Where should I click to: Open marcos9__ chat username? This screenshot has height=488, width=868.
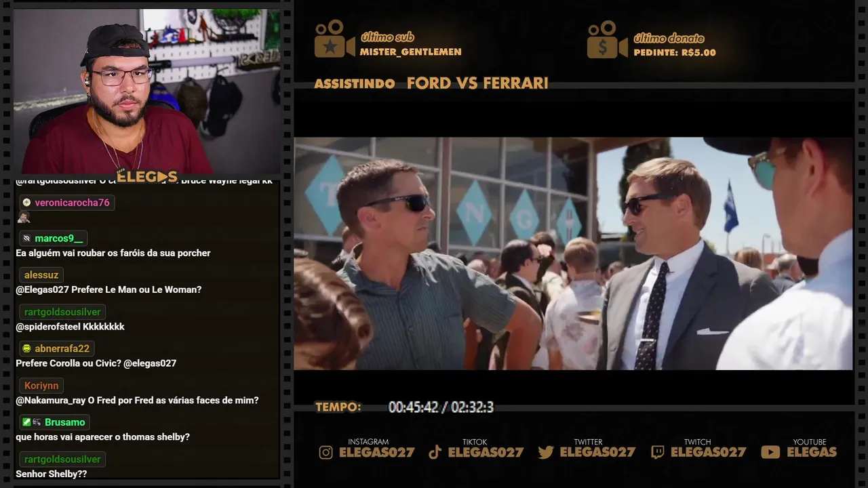pos(58,239)
